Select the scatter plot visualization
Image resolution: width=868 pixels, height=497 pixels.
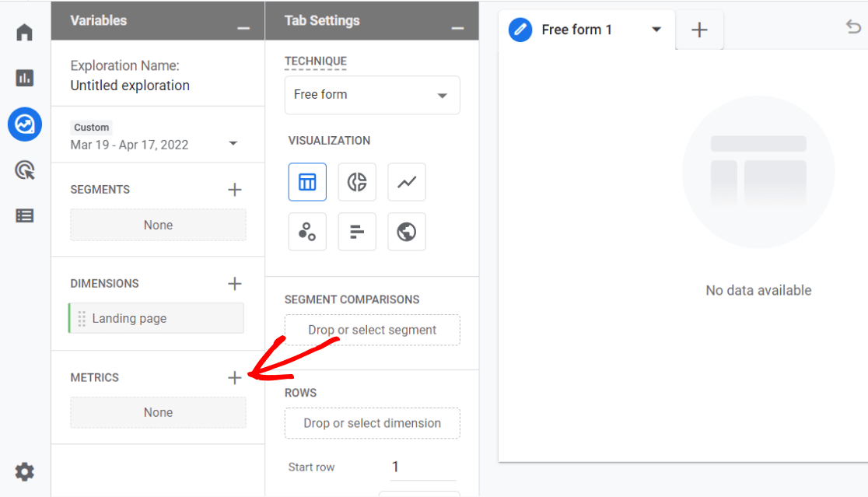pyautogui.click(x=307, y=231)
